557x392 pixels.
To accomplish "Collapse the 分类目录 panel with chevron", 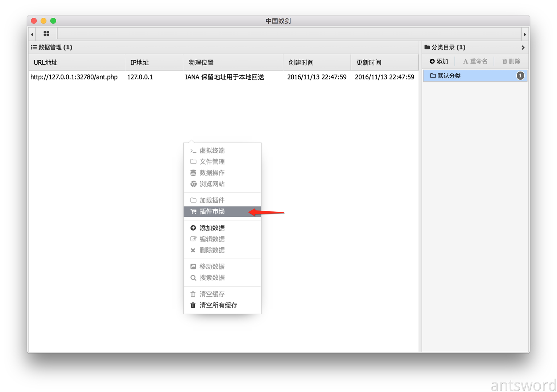I will (523, 48).
